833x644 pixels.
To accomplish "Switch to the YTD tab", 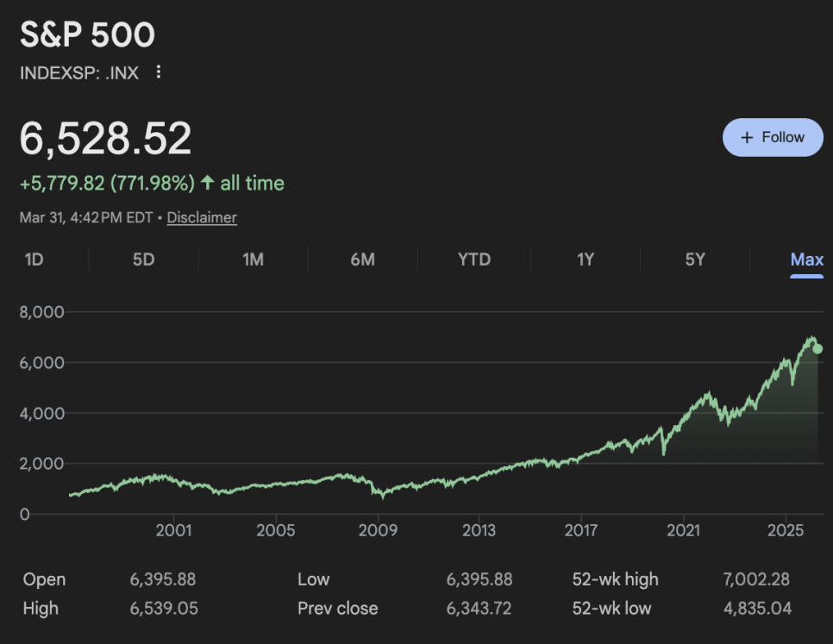I will point(473,259).
